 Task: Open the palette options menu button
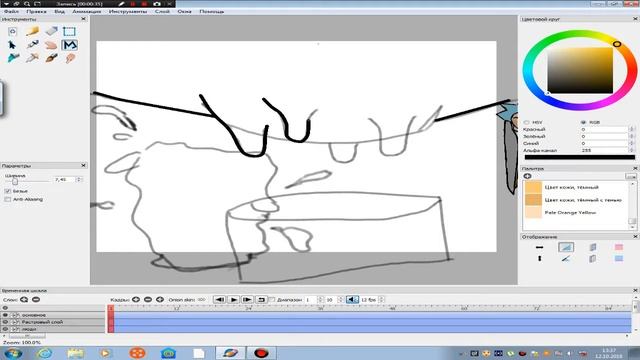pos(631,176)
